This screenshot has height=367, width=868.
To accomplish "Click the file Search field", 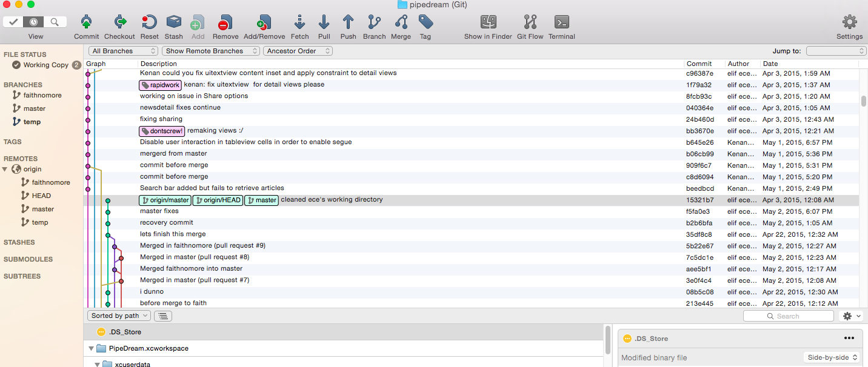I will [x=789, y=316].
